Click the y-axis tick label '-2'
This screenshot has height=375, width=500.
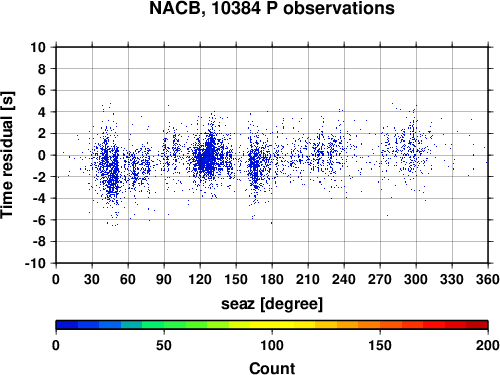tap(39, 177)
